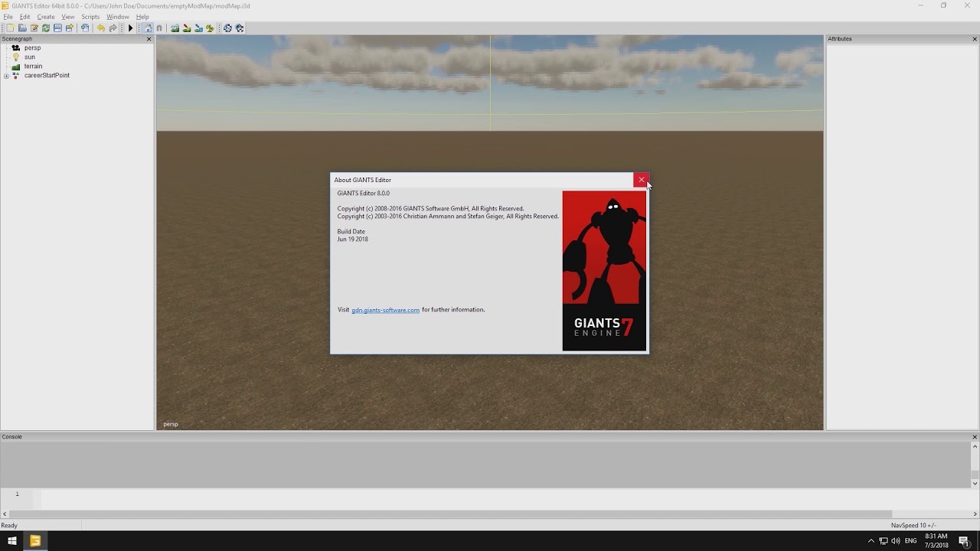Screen dimensions: 980x551
Task: Toggle the house navigation mode icon
Action: click(x=148, y=28)
